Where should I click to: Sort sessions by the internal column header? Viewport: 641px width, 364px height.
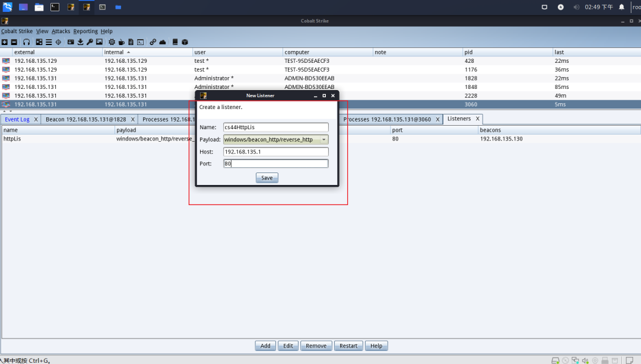click(x=147, y=52)
